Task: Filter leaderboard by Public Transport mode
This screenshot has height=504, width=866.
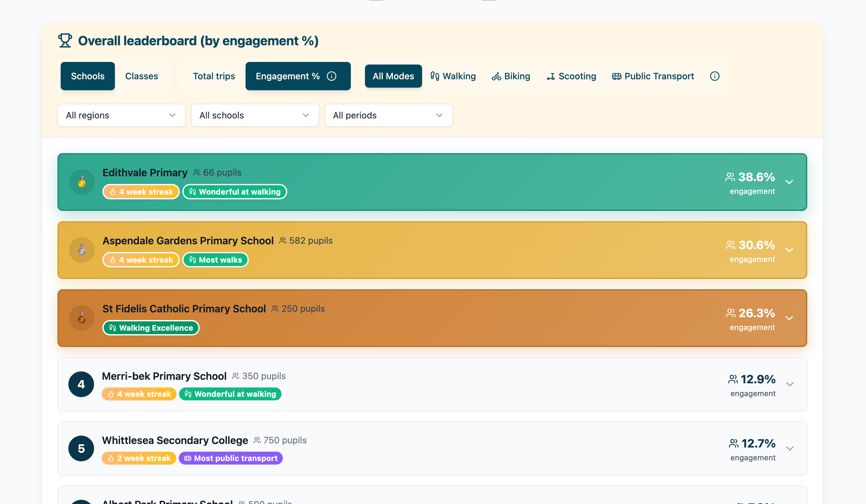Action: (x=653, y=76)
